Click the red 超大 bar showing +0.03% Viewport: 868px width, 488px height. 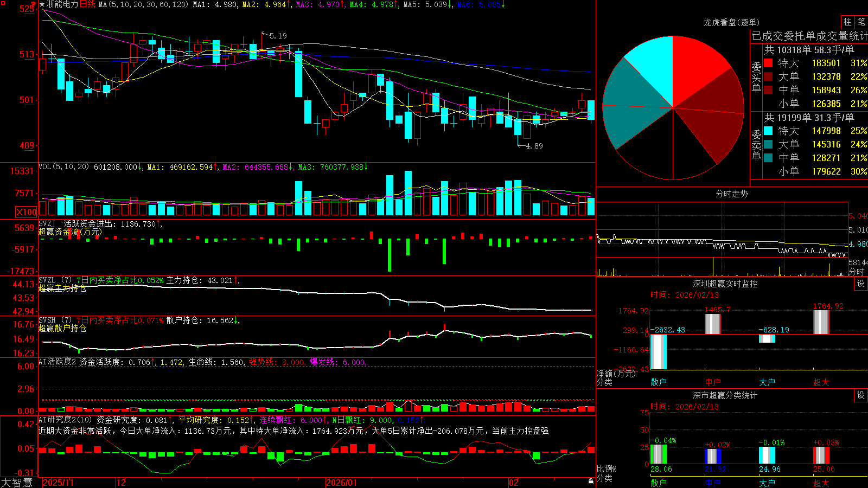821,455
